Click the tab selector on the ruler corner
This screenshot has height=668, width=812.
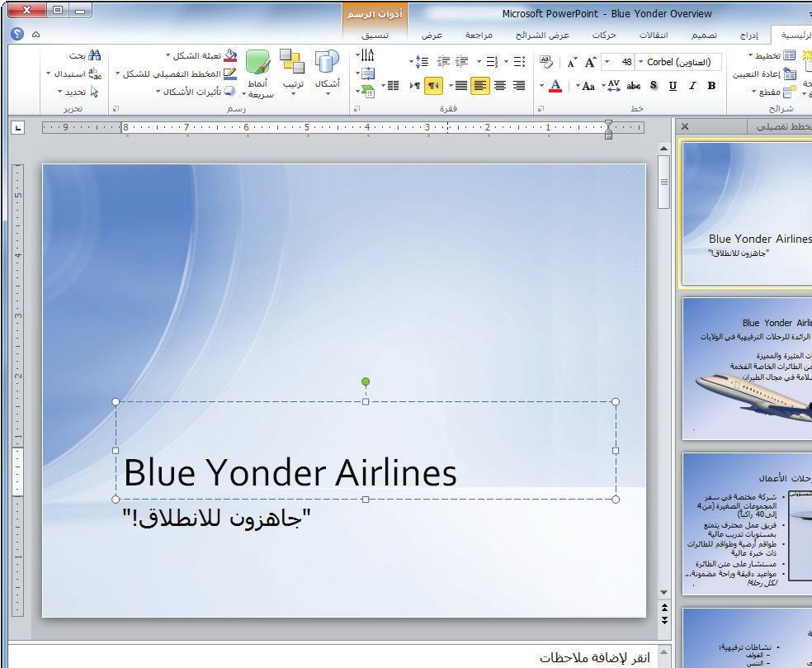[17, 127]
